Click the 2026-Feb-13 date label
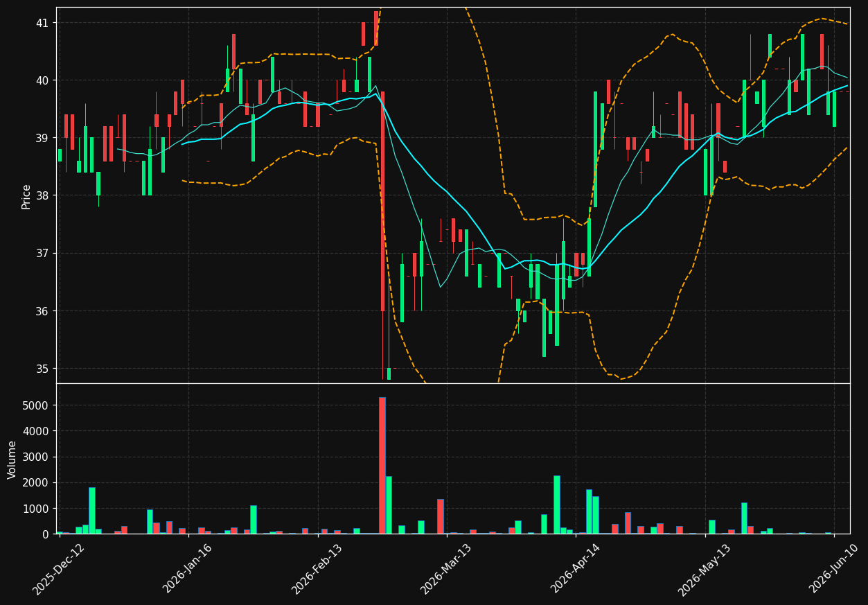868x605 pixels. pyautogui.click(x=317, y=569)
